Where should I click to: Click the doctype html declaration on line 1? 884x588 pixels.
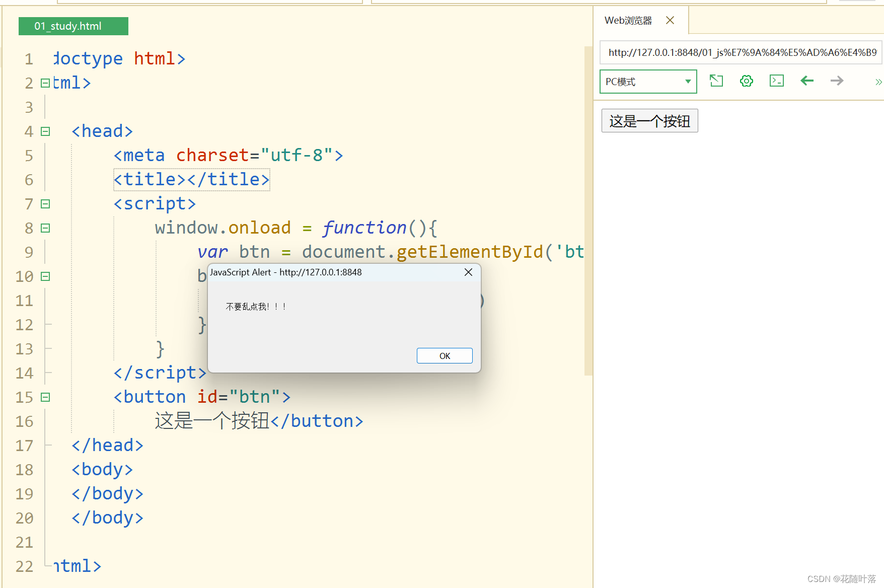[x=119, y=58]
